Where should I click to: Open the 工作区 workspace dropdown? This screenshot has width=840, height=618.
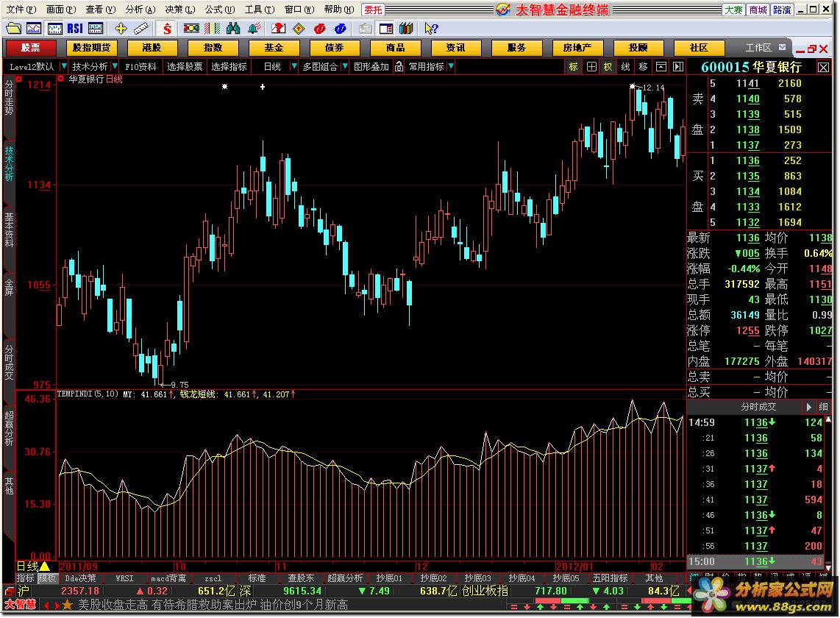[x=782, y=47]
